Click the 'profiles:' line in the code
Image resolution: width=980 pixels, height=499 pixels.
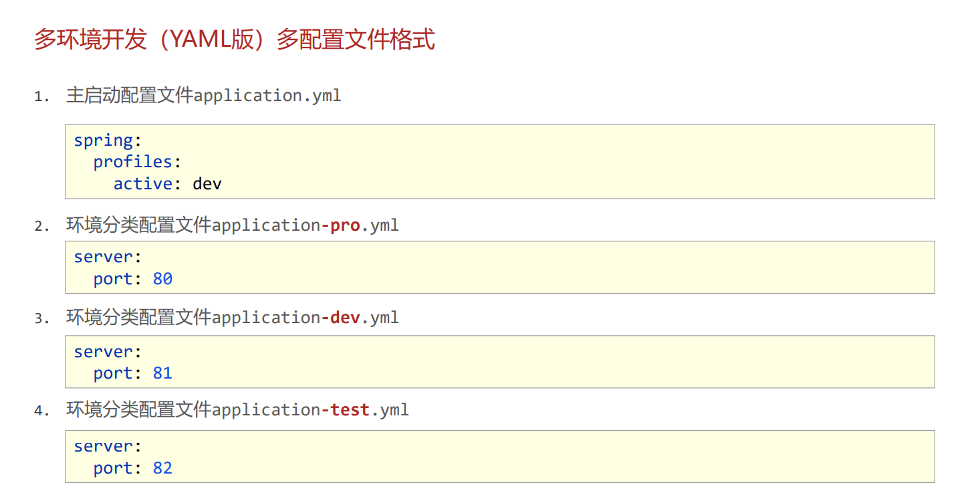pyautogui.click(x=138, y=162)
